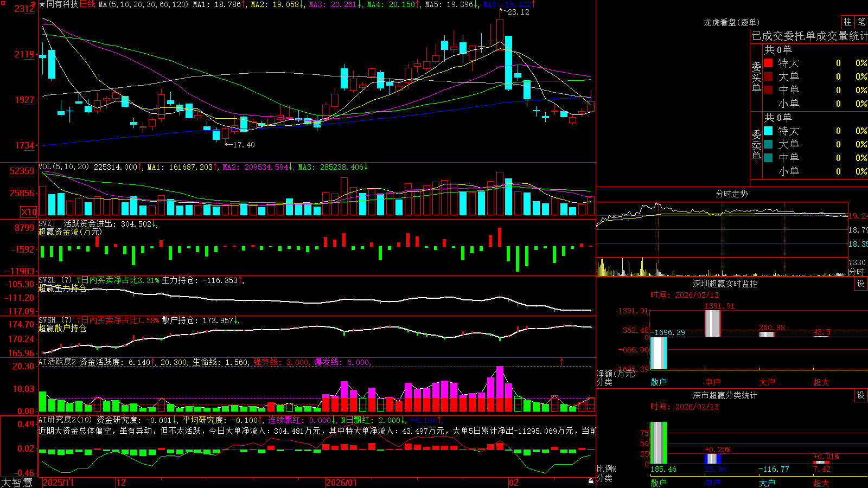The width and height of the screenshot is (868, 488).
Task: Click the lock icon at bottom of chart
Action: click(591, 481)
